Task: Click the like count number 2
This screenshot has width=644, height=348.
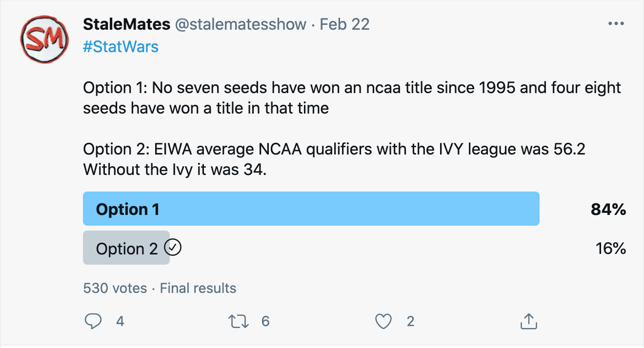Action: point(410,321)
